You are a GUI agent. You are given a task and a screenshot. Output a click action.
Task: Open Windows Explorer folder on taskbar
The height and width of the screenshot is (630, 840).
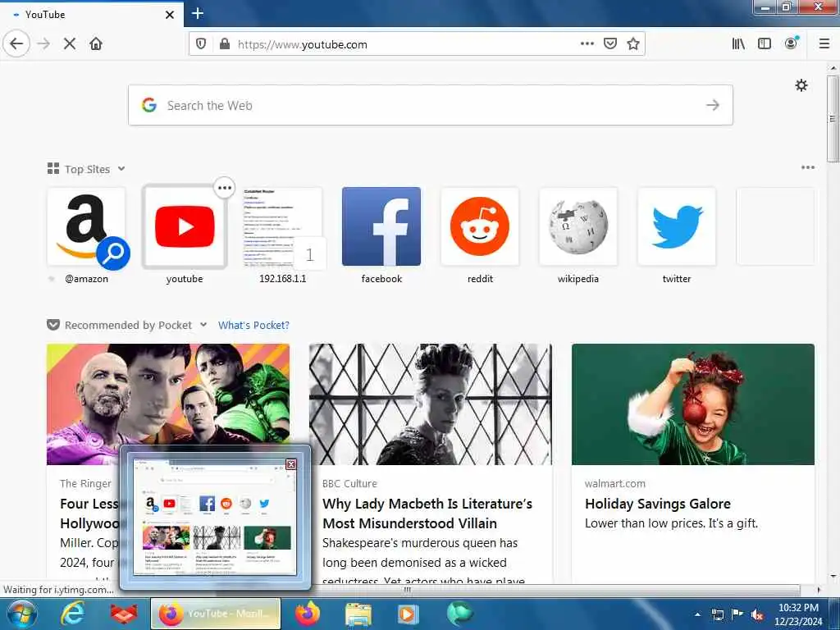coord(358,614)
